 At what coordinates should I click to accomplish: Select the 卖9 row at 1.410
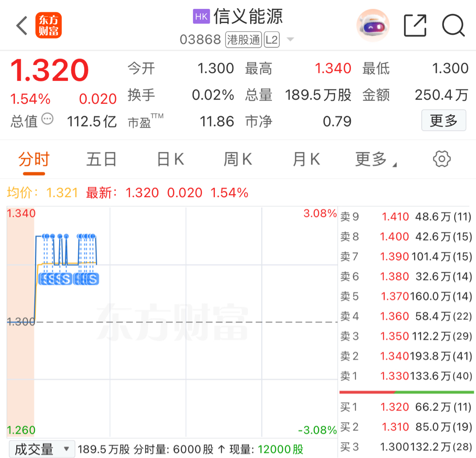tap(406, 217)
